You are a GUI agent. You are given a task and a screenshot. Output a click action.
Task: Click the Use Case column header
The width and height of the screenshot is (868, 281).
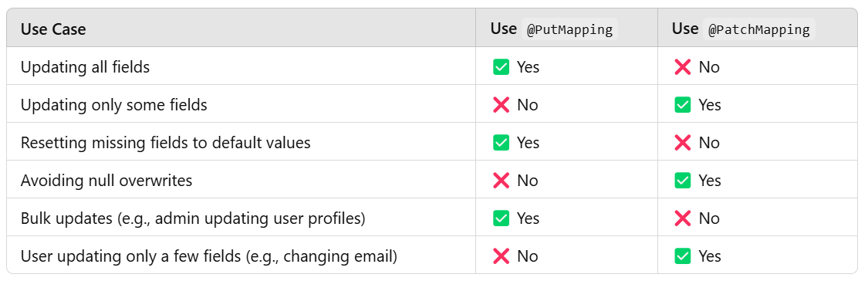(x=54, y=29)
